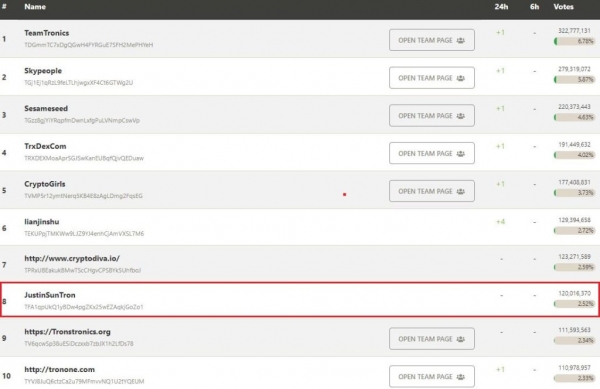Click the wallet address under TrxDexCom
Viewport: 600px width, 389px height.
point(84,158)
